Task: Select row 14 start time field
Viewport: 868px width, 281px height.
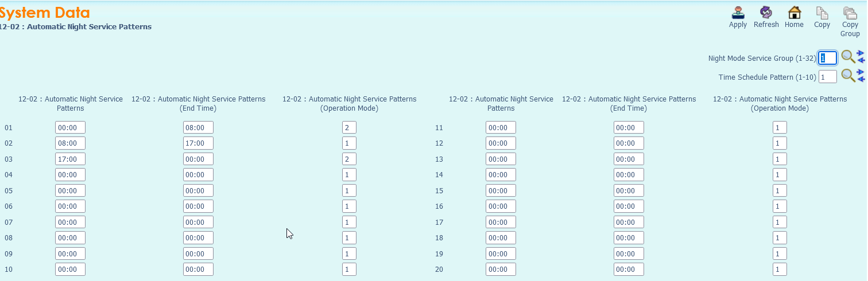Action: point(501,174)
